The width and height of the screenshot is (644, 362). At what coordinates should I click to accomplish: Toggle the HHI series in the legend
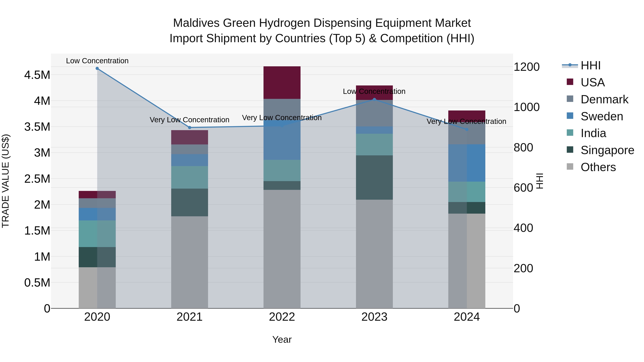pos(581,65)
